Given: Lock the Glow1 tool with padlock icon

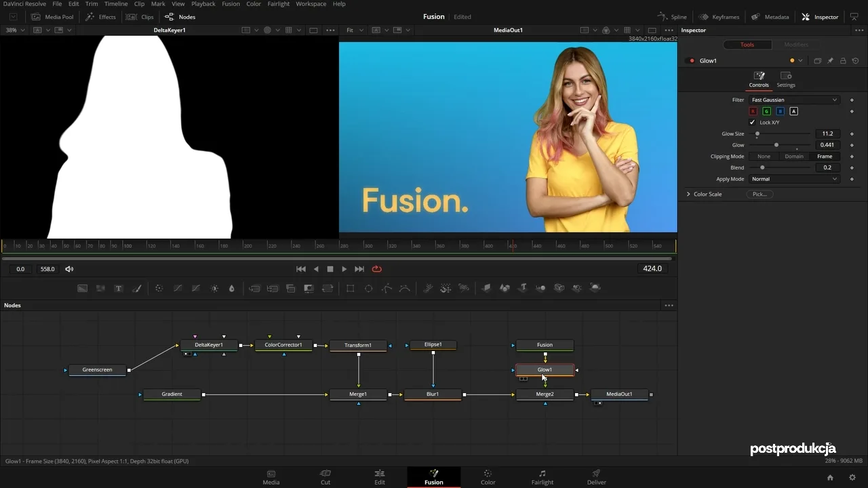Looking at the screenshot, I should pos(843,61).
